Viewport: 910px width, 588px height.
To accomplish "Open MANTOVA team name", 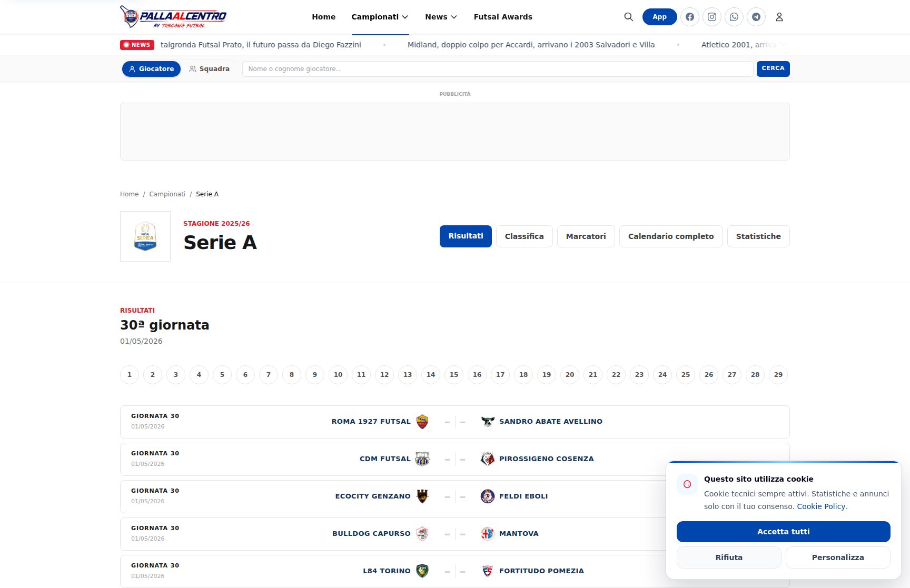I will pyautogui.click(x=519, y=534).
